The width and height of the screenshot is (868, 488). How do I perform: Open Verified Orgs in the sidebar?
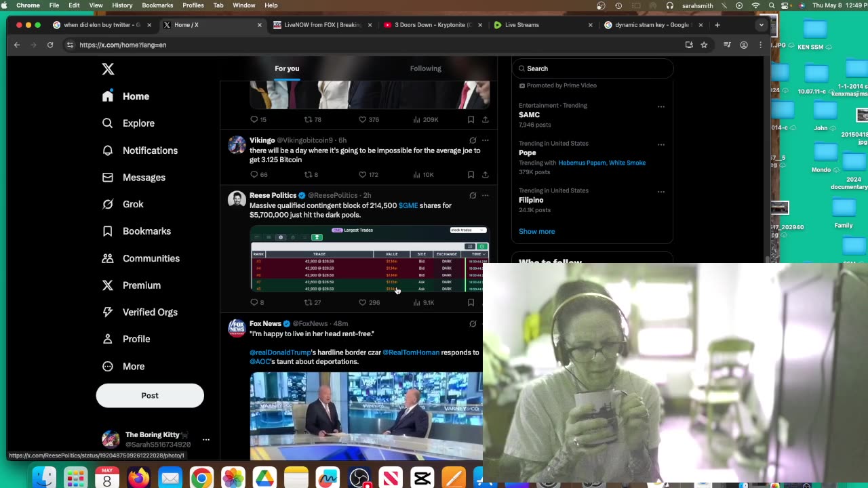click(x=140, y=312)
